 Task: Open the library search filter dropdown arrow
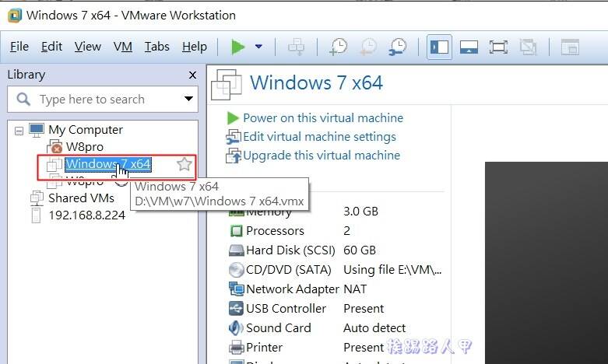[188, 99]
